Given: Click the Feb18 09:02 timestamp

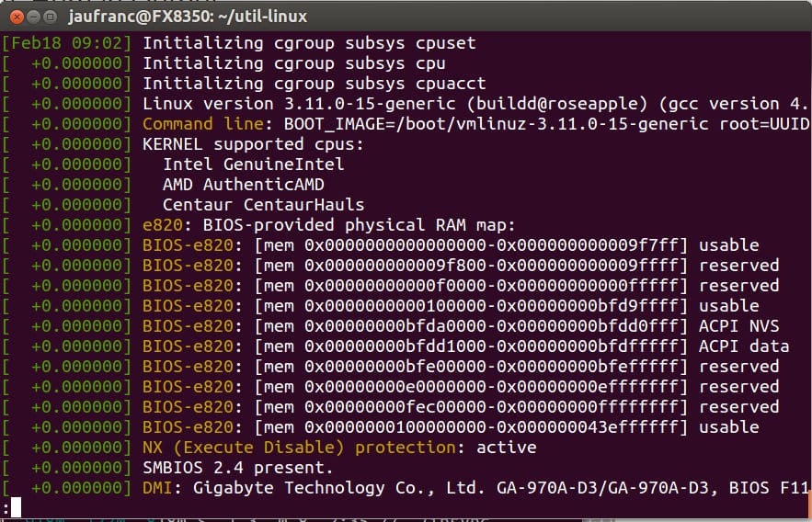Looking at the screenshot, I should point(66,43).
